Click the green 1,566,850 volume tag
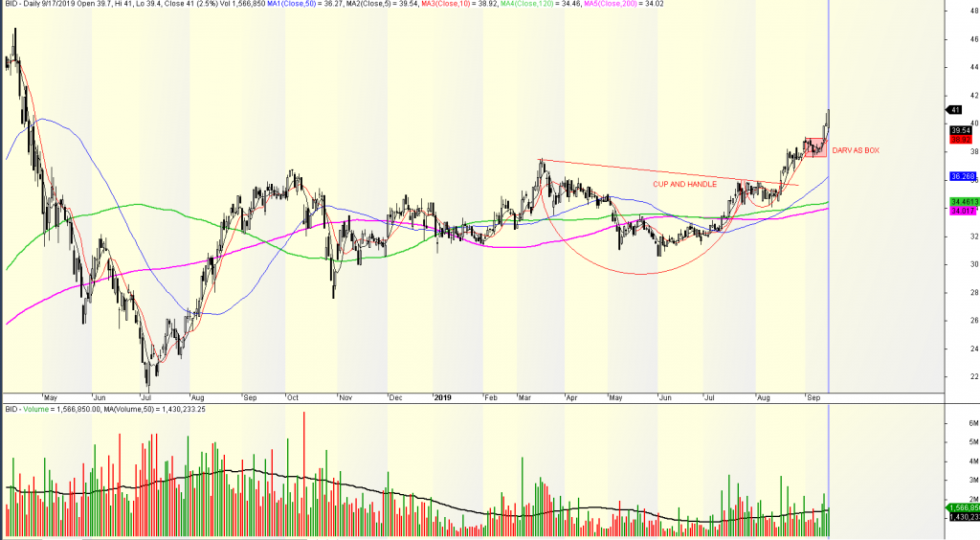980x540 pixels. [961, 507]
